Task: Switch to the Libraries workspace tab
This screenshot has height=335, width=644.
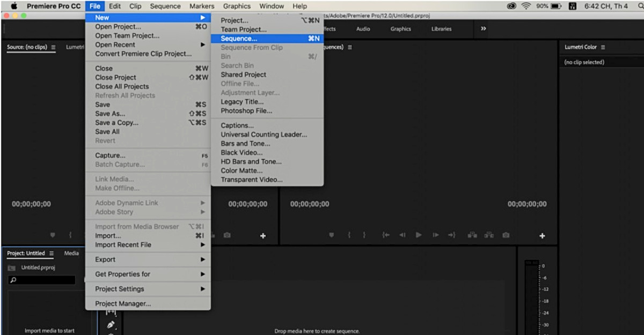Action: 441,29
